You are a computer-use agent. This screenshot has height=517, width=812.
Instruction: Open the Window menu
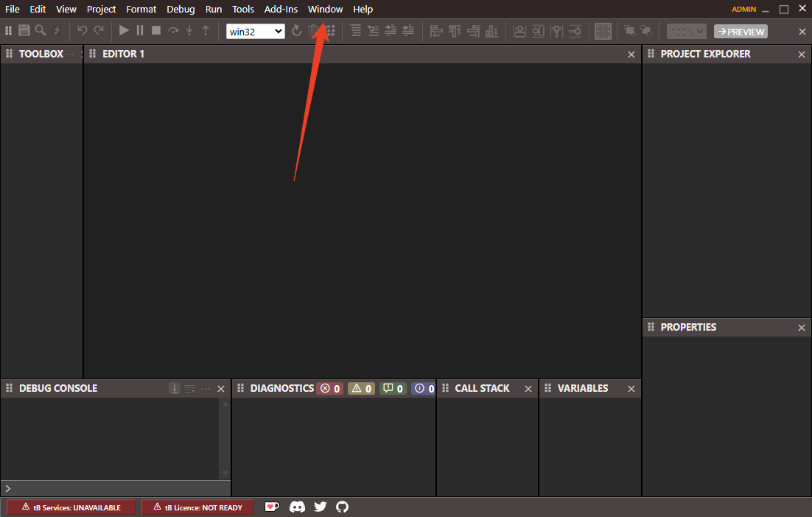click(325, 10)
